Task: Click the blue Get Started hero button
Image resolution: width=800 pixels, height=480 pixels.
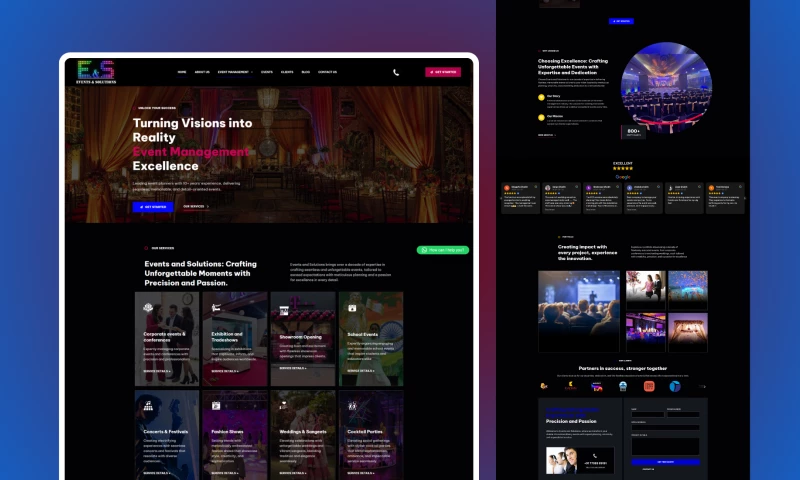Action: 153,207
